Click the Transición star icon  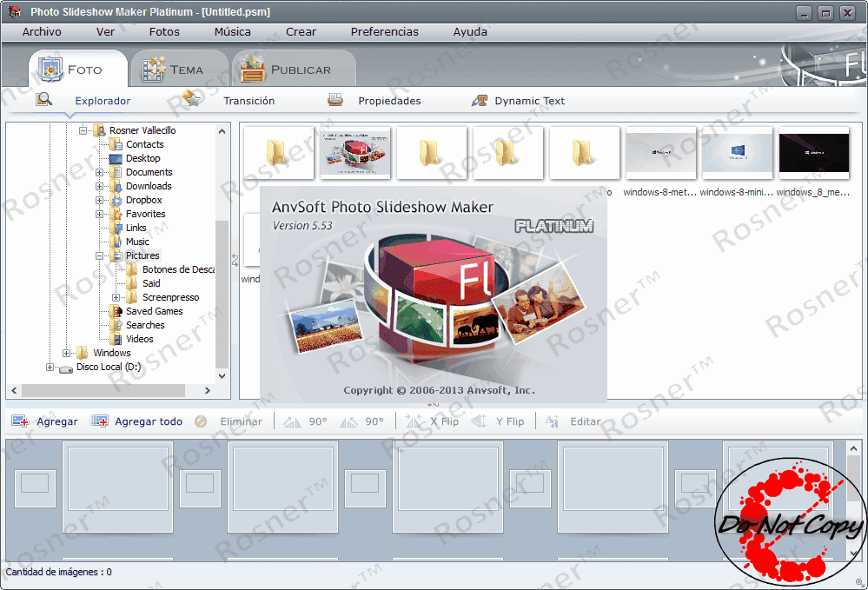[191, 99]
